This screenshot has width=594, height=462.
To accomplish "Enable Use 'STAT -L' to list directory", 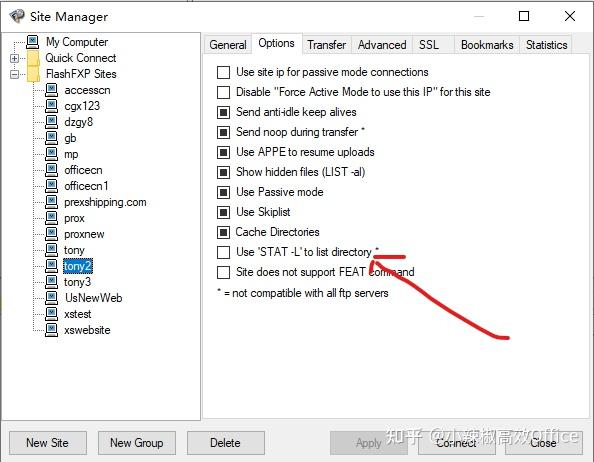I will 224,252.
